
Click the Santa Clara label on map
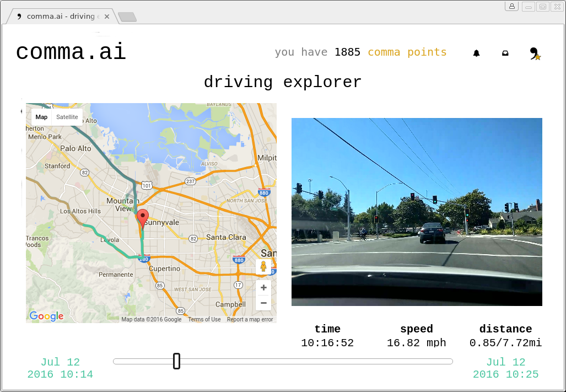click(x=226, y=237)
